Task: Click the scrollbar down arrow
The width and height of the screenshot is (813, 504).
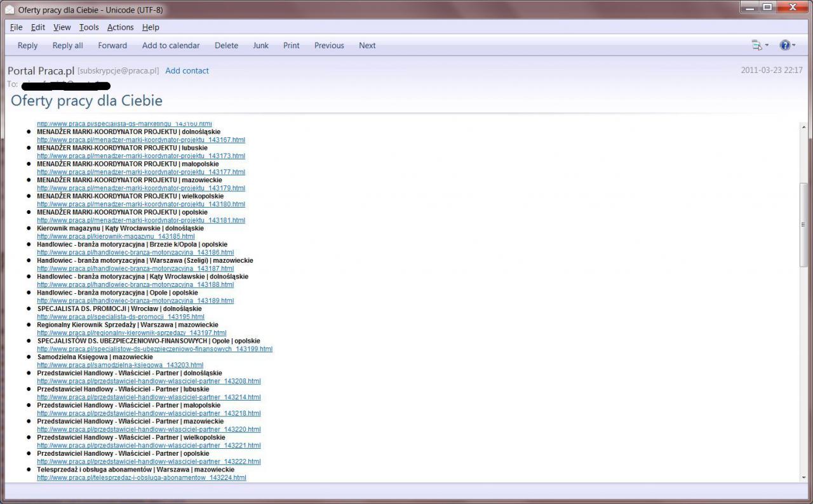Action: pyautogui.click(x=803, y=477)
